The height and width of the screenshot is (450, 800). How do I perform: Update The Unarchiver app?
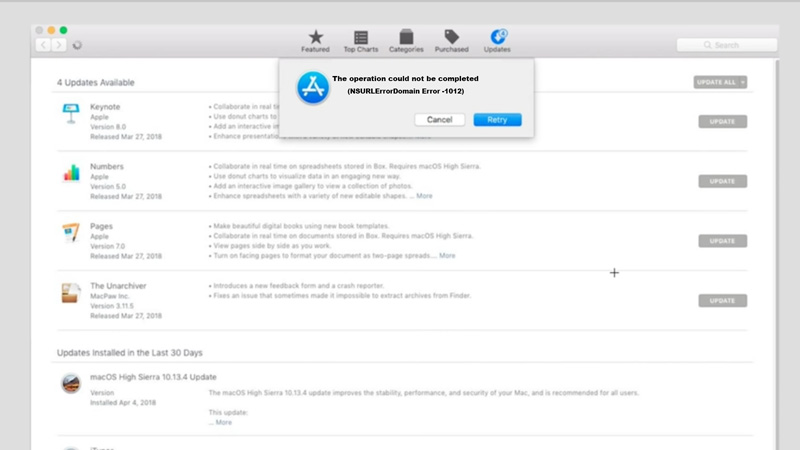click(722, 301)
